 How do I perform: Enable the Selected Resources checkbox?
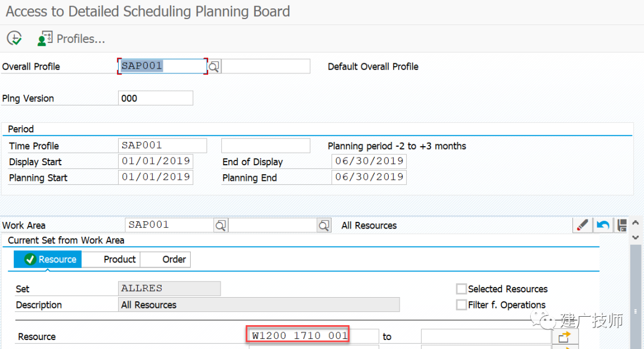tap(461, 289)
